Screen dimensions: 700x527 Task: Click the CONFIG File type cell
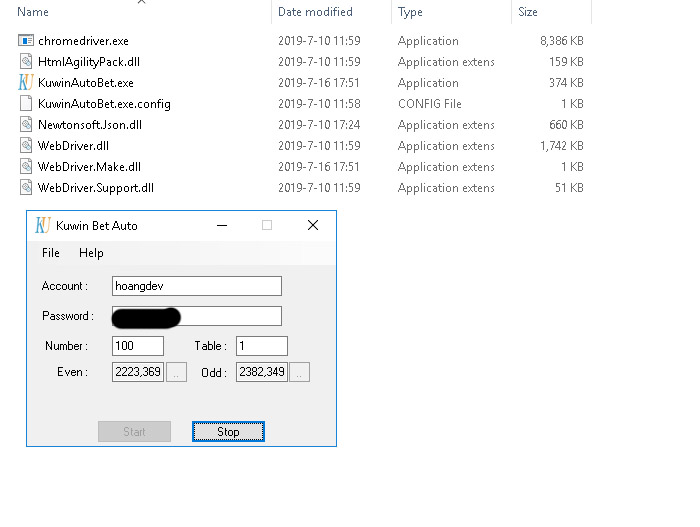click(x=429, y=104)
